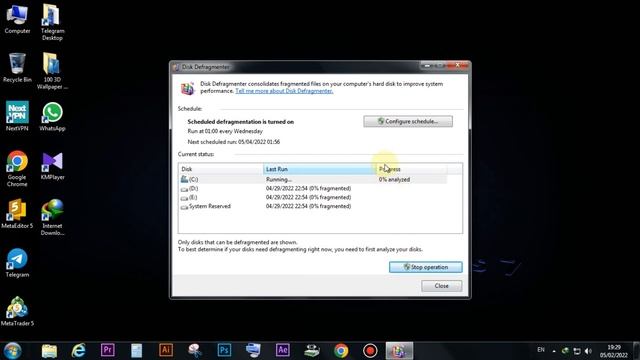The width and height of the screenshot is (640, 360).
Task: Open Adobe Premiere Pro from the taskbar
Action: click(x=108, y=350)
